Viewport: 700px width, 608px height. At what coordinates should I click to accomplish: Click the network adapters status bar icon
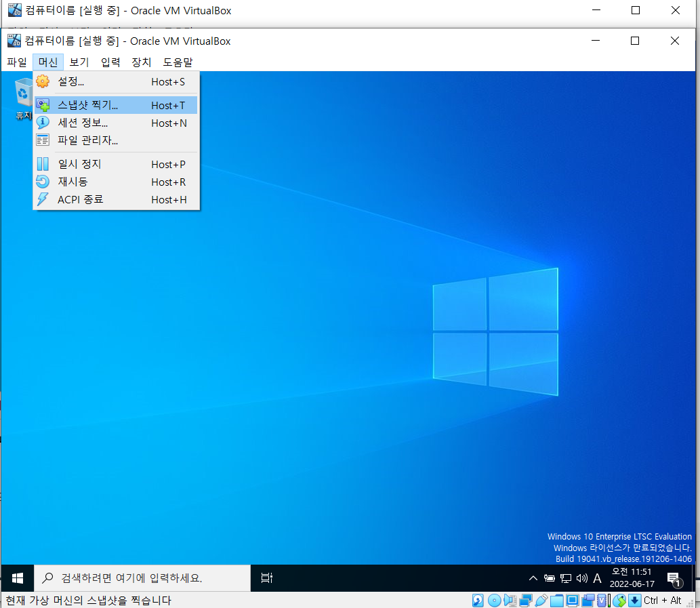[x=525, y=601]
